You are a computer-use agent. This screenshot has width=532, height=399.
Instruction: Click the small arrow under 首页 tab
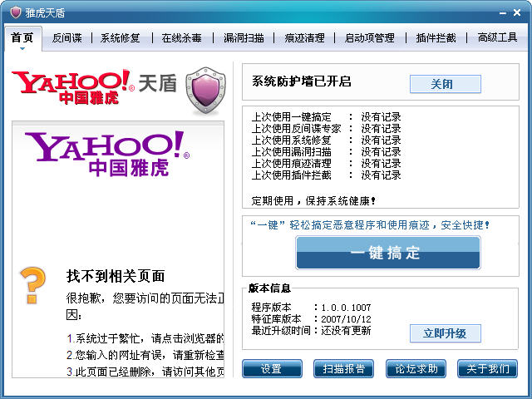[x=22, y=49]
